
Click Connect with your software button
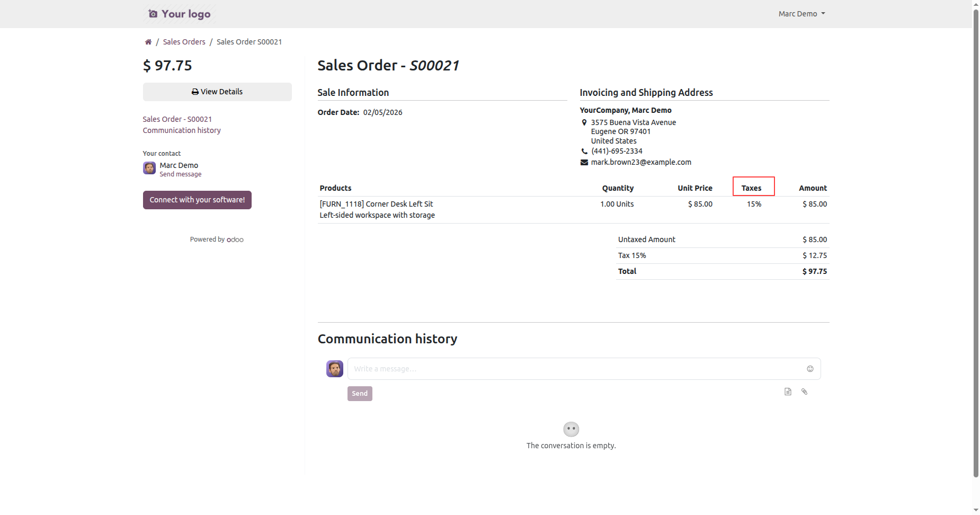(x=197, y=200)
